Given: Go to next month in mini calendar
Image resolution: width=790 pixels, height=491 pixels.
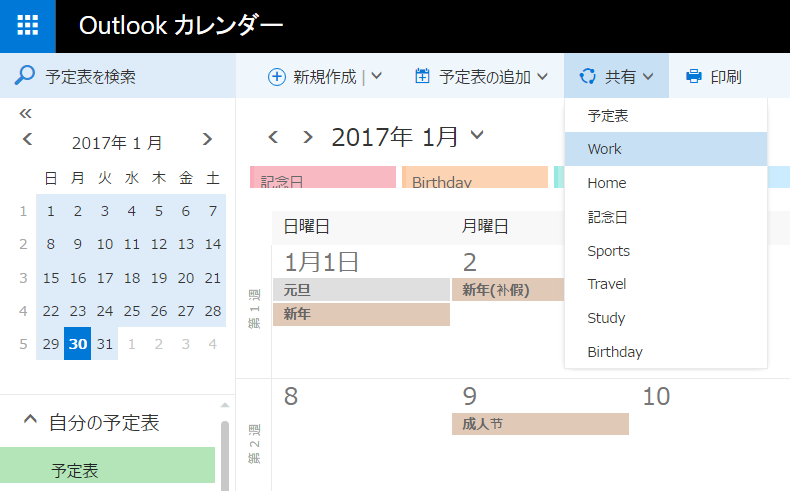Looking at the screenshot, I should tap(207, 139).
